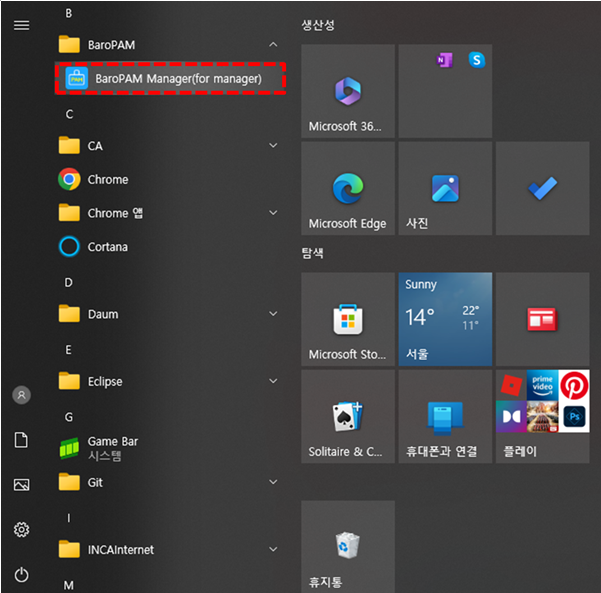Open OneNote from the Office tile group
Viewport: 601px width, 593px height.
(445, 60)
